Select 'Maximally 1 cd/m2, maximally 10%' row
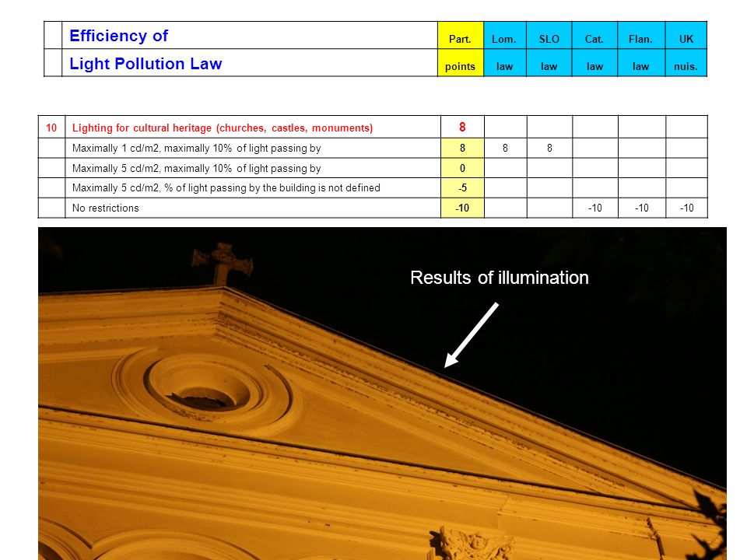The image size is (747, 560). click(196, 148)
